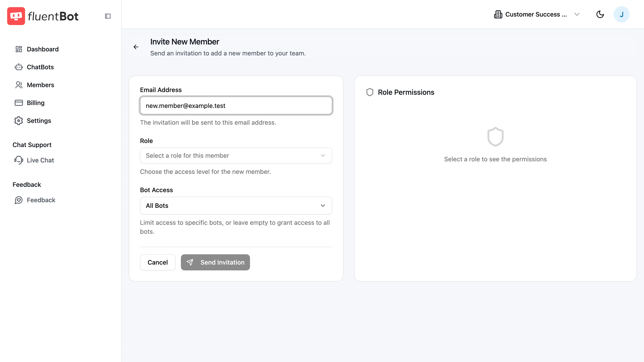
Task: Click the workspace building icon
Action: click(498, 14)
